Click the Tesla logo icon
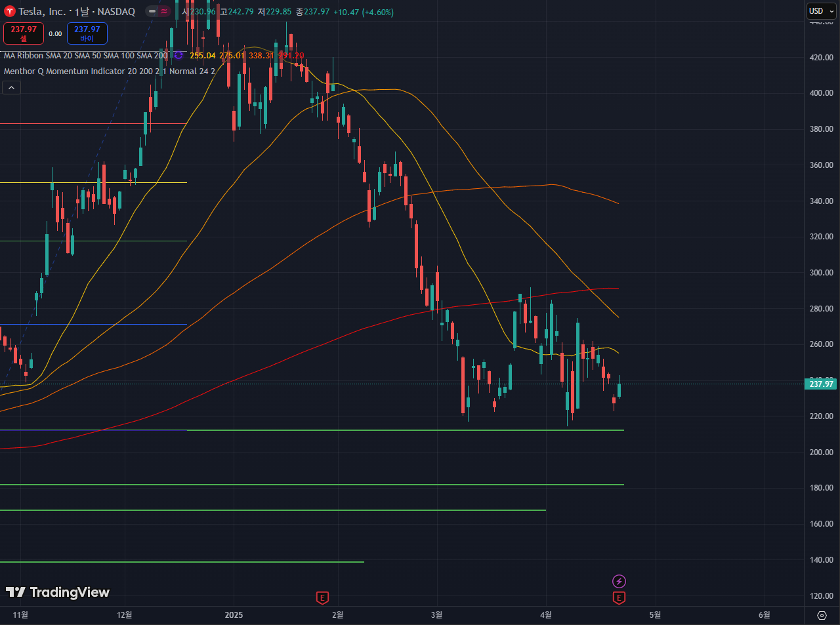Image resolution: width=840 pixels, height=625 pixels. (x=10, y=12)
